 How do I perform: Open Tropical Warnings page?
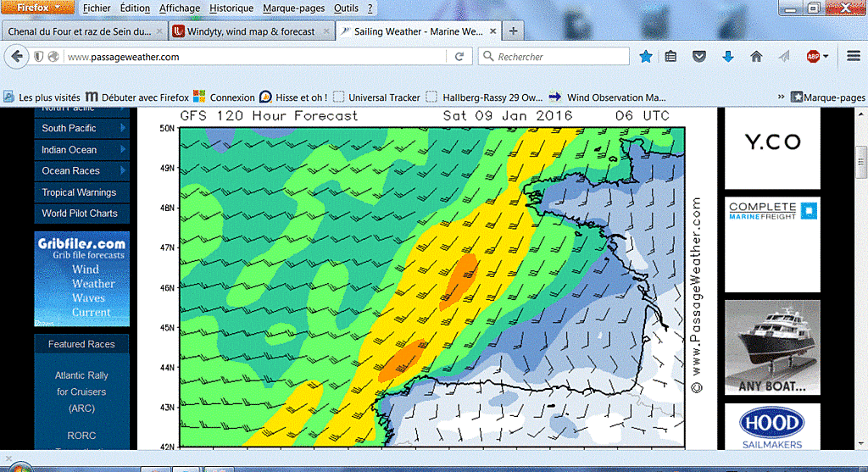coord(82,192)
